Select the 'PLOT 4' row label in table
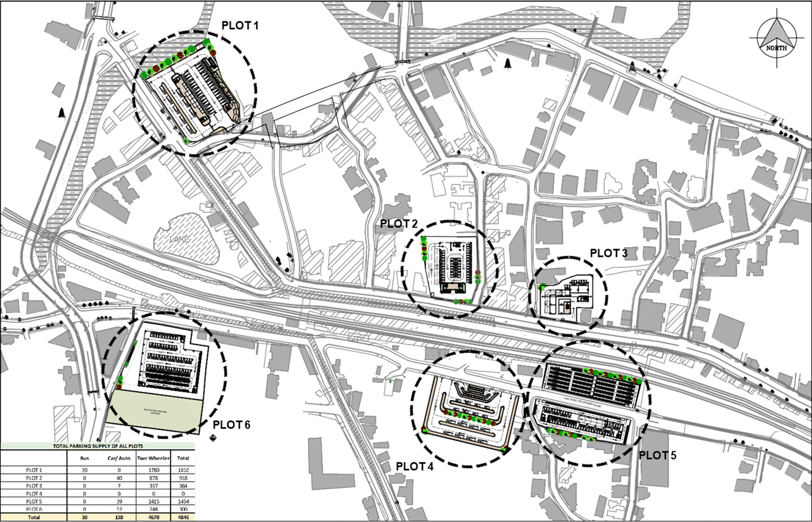 coord(34,494)
